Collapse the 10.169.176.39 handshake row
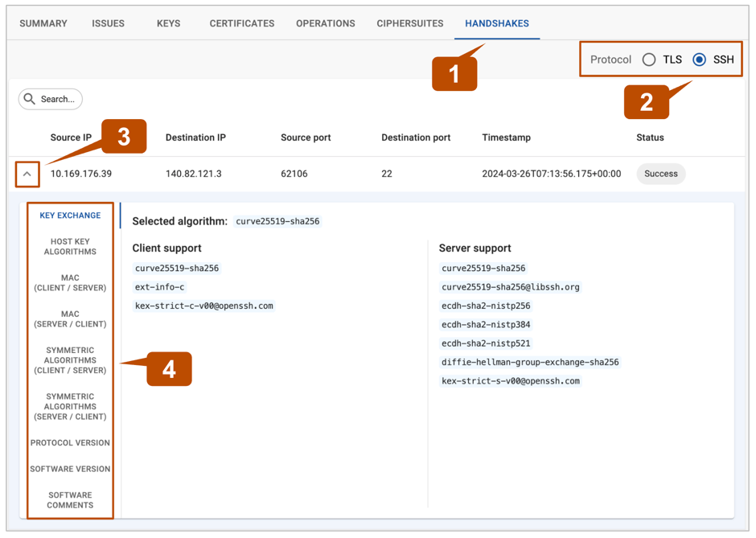 coord(27,174)
